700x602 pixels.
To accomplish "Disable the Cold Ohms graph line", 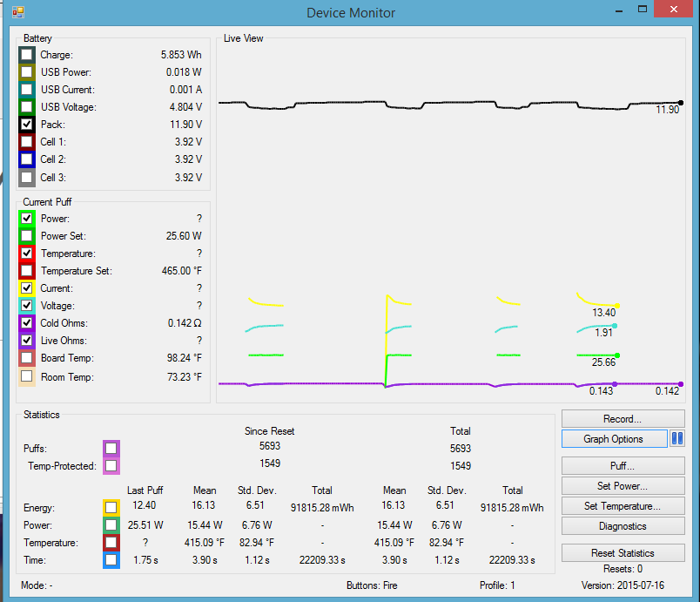I will tap(27, 323).
